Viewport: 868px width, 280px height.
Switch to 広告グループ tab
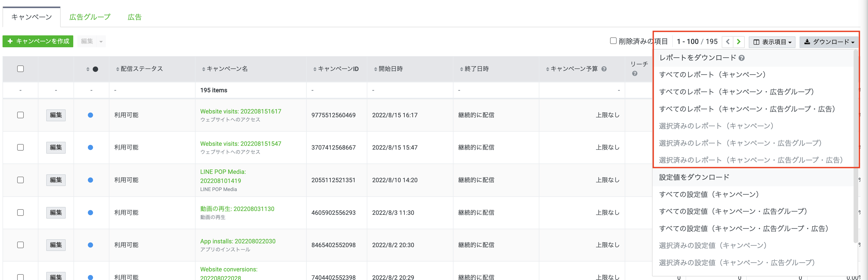(x=90, y=17)
